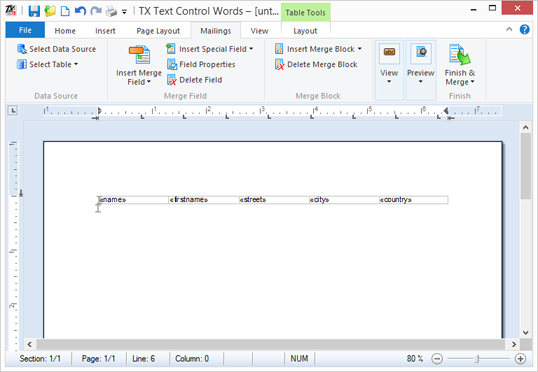The image size is (538, 372).
Task: Click Page: 1/1 in status bar
Action: [98, 359]
